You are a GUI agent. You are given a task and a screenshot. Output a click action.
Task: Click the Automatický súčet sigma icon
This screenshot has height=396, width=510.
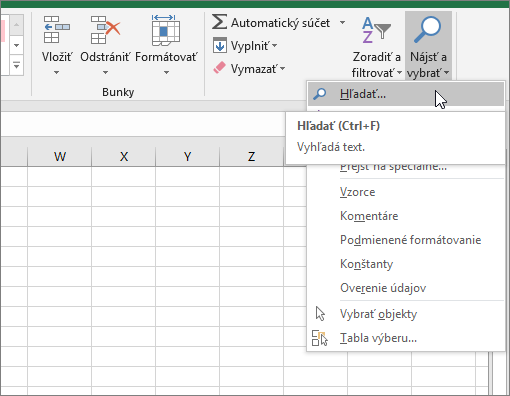219,22
